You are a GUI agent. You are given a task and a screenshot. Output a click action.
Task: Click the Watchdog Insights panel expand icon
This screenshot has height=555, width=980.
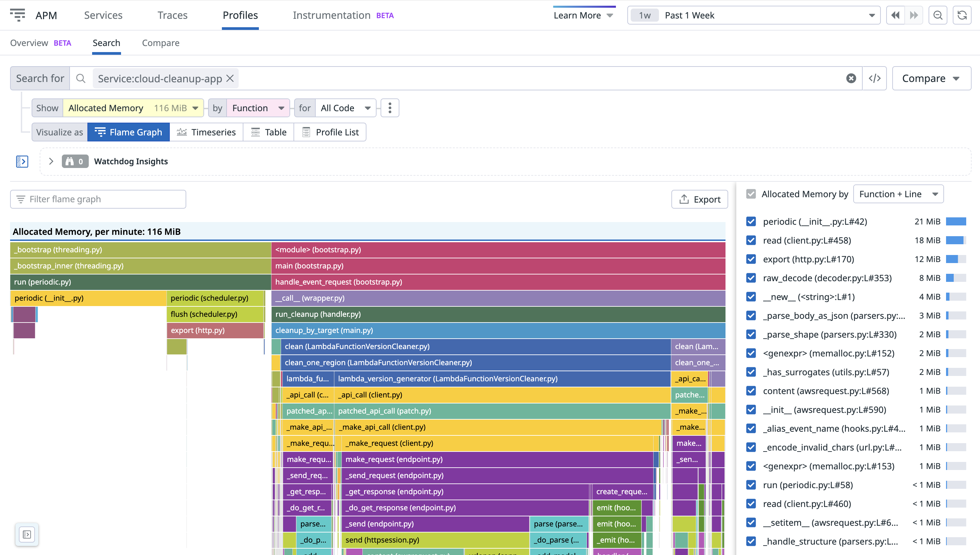point(50,161)
